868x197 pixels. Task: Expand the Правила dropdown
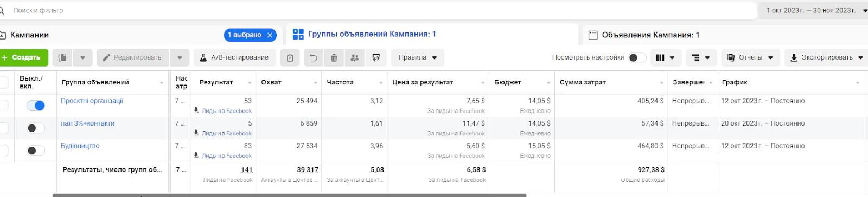click(x=417, y=57)
